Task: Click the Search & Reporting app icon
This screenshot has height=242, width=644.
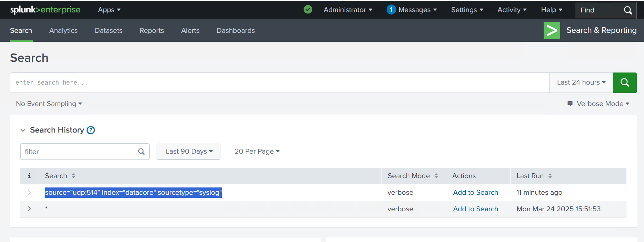Action: pos(552,30)
